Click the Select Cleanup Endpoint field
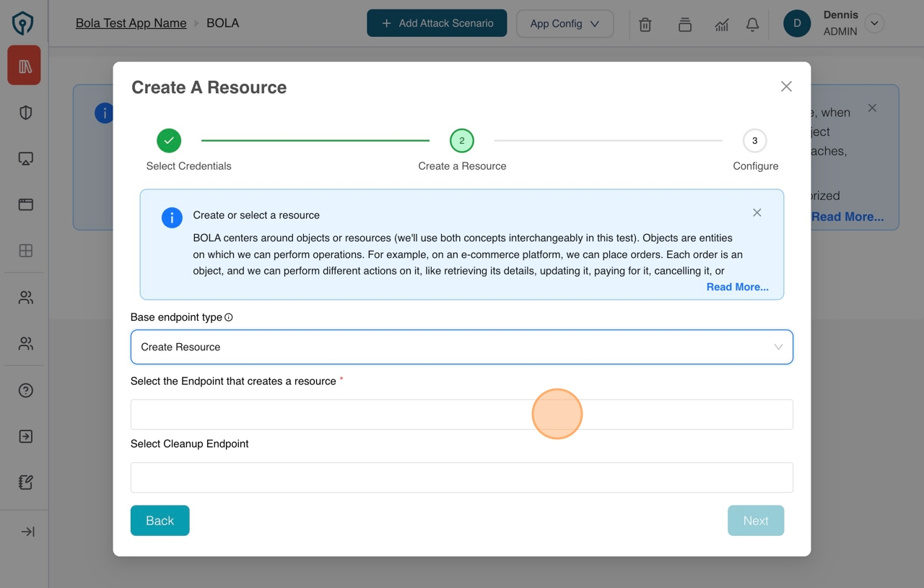 pyautogui.click(x=462, y=477)
